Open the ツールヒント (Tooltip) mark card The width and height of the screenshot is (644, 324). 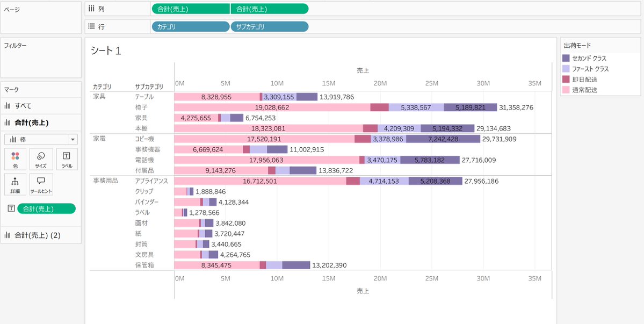[41, 184]
